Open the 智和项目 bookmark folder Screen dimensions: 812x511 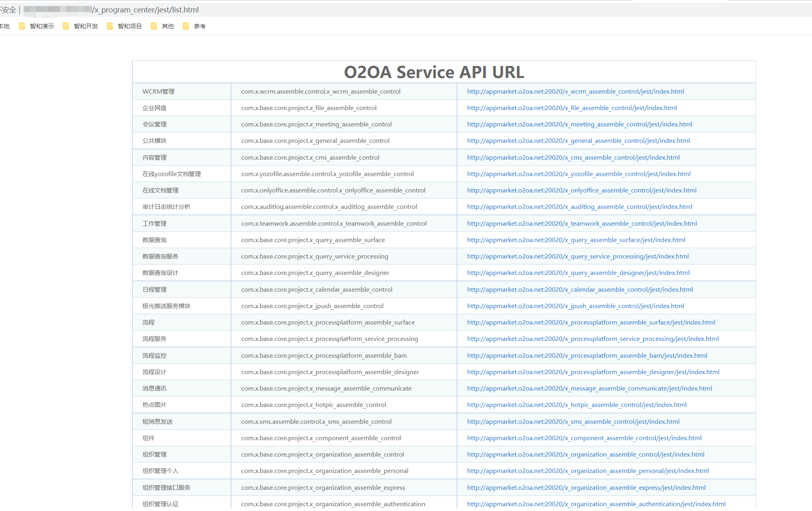tap(125, 26)
